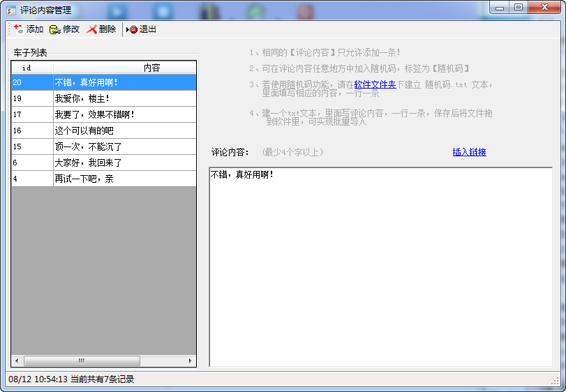Click the id 17 cell
This screenshot has width=566, height=392.
click(x=33, y=114)
